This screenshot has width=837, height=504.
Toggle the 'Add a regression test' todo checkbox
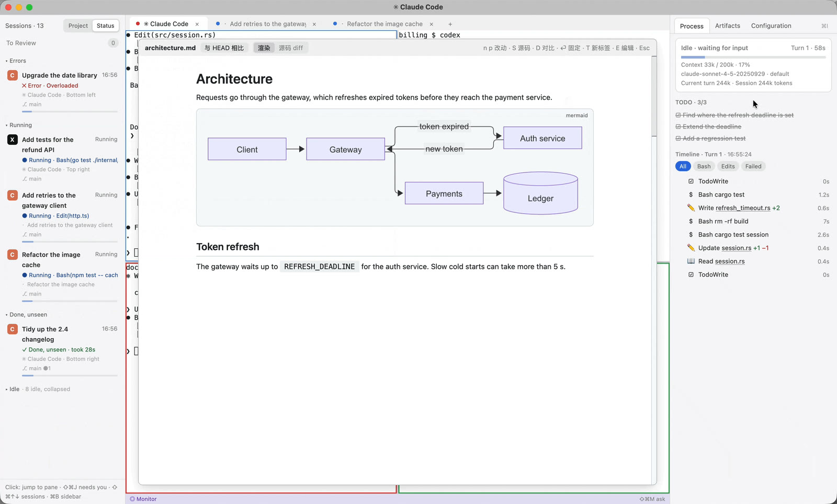click(x=678, y=139)
